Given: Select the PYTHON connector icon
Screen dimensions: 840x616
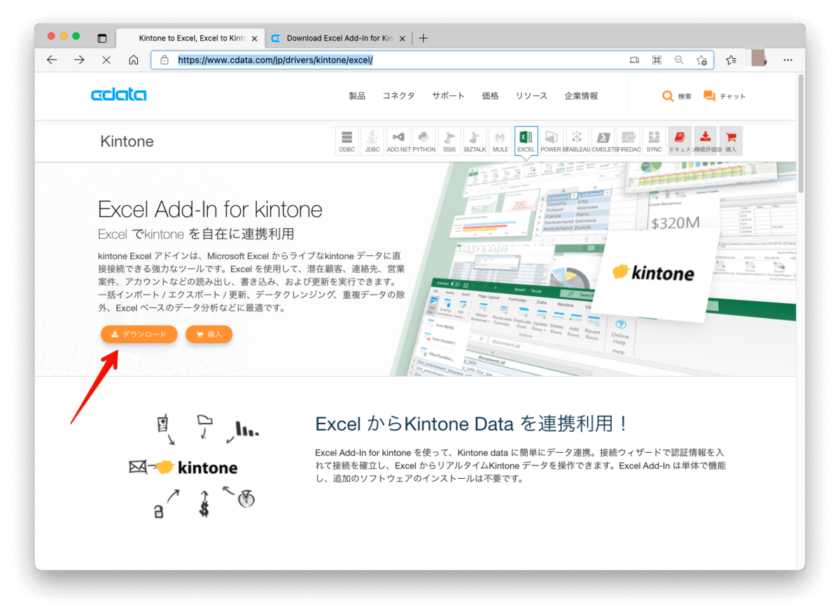Looking at the screenshot, I should coord(423,141).
